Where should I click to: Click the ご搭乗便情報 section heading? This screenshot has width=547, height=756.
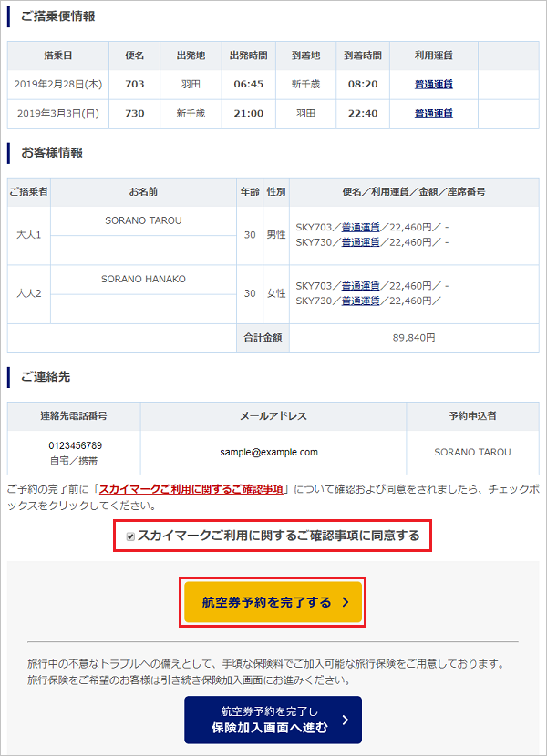point(57,16)
